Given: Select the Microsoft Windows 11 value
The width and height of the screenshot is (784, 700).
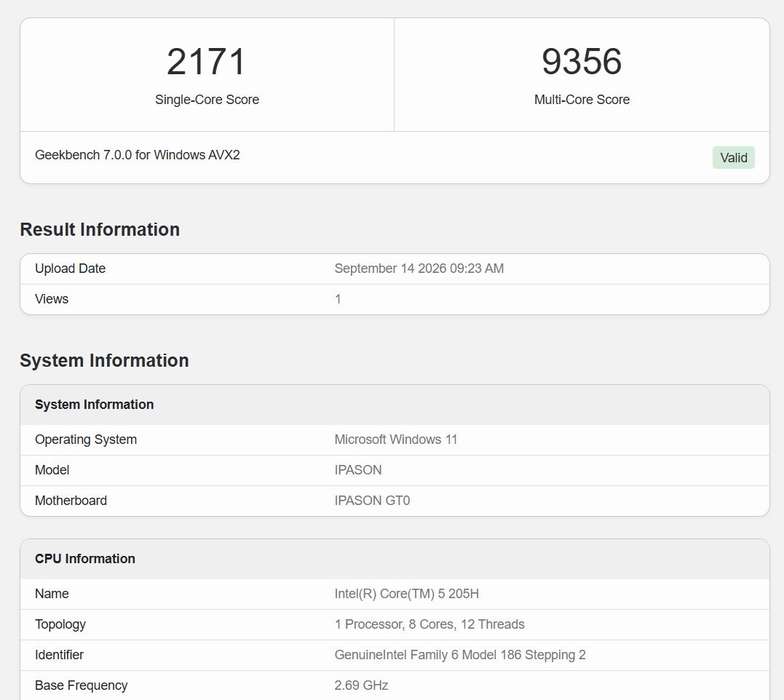Looking at the screenshot, I should pos(396,440).
